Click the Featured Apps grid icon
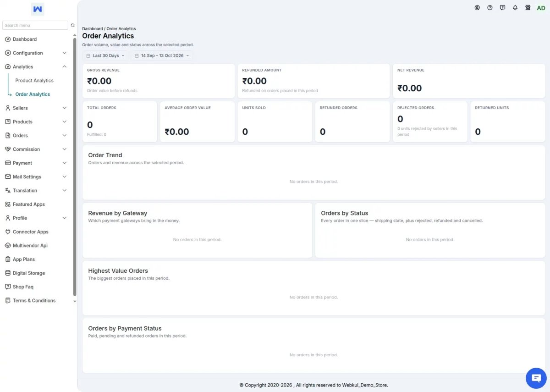The height and width of the screenshot is (392, 550). [x=8, y=204]
